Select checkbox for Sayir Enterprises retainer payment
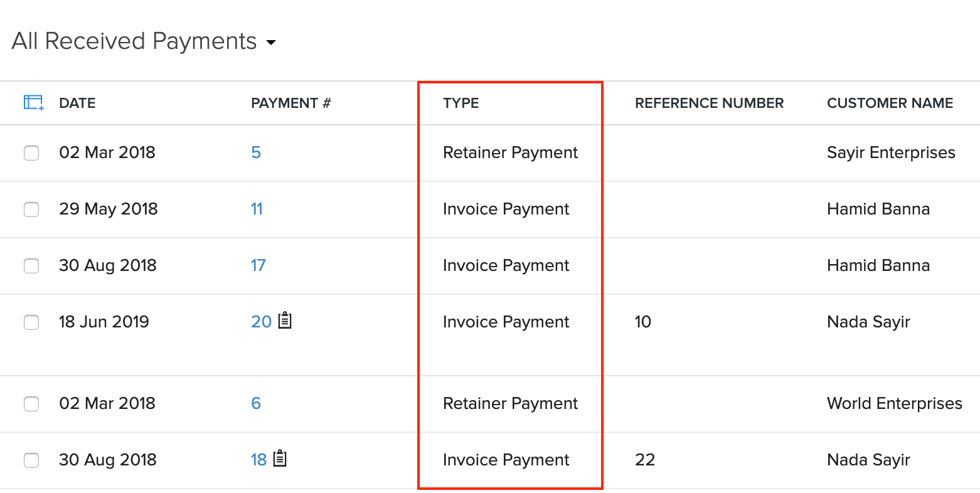The image size is (980, 493). (x=31, y=152)
